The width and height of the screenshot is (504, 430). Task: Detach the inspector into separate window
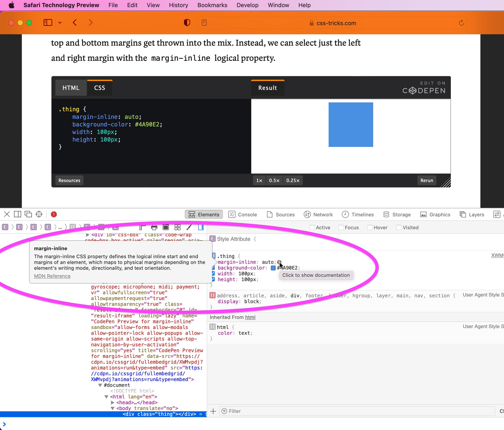(28, 214)
